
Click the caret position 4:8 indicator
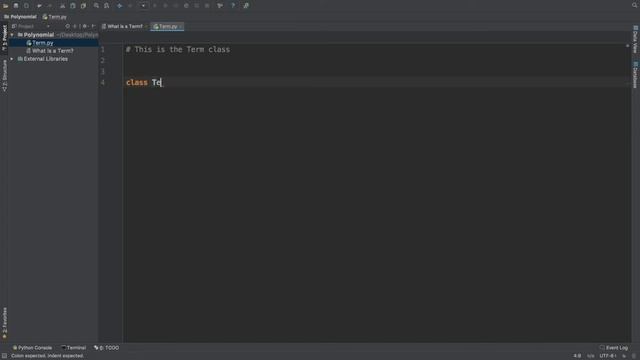[x=577, y=356]
